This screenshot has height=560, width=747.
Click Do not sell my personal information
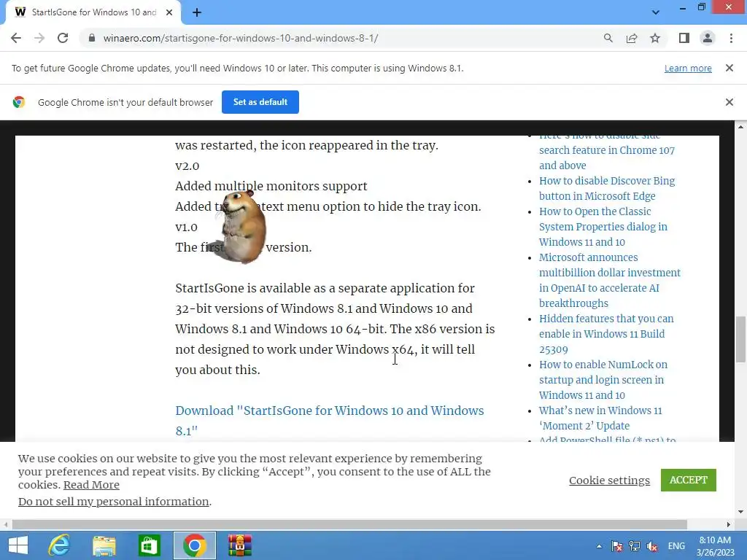[x=114, y=502]
